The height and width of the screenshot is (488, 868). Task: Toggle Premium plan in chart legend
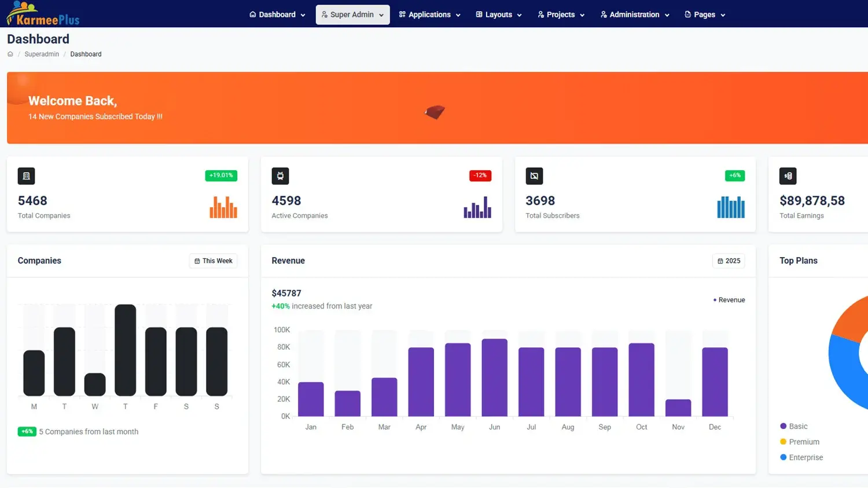click(803, 442)
